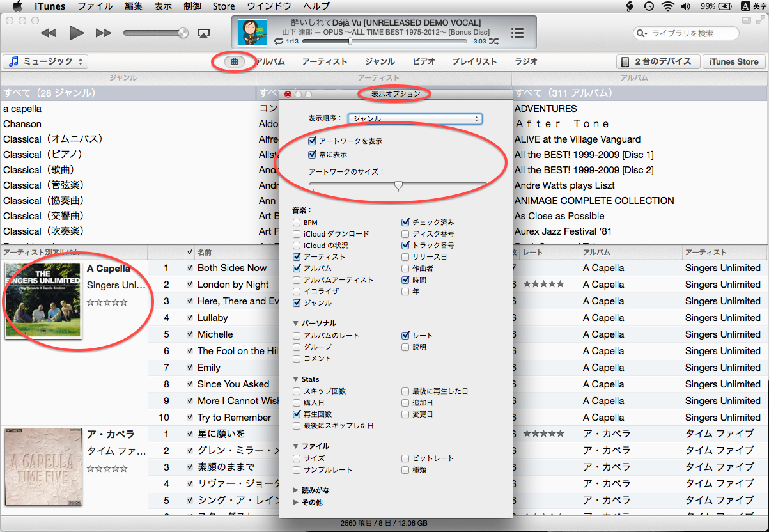Enable the ディスク番号 checkbox

pyautogui.click(x=405, y=234)
